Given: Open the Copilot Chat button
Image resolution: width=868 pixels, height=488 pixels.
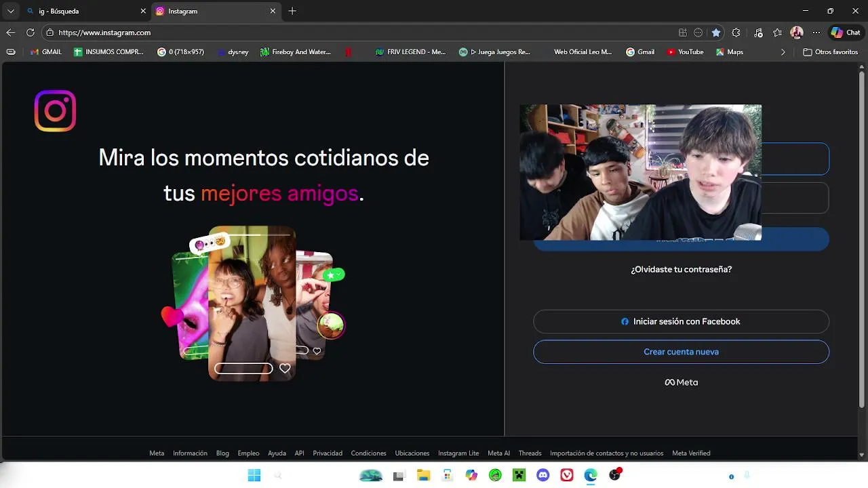Looking at the screenshot, I should click(846, 33).
